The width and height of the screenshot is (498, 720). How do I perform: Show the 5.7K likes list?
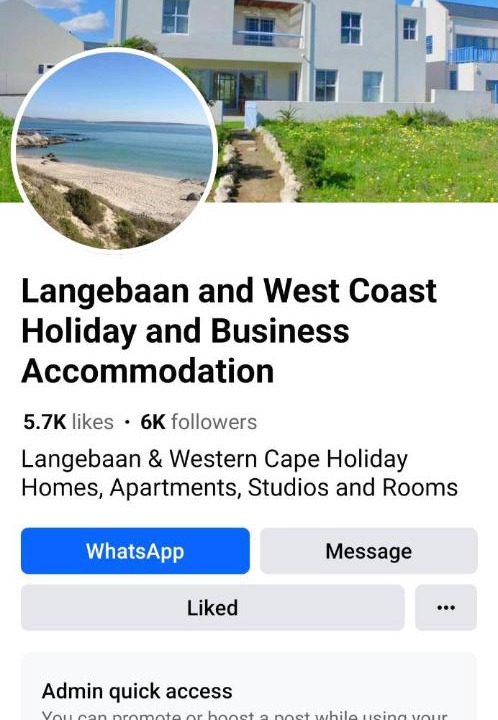[68, 422]
